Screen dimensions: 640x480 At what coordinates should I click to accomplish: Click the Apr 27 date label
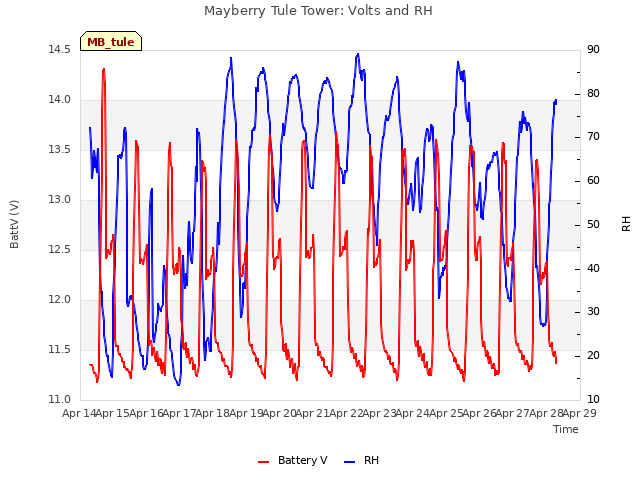point(513,413)
